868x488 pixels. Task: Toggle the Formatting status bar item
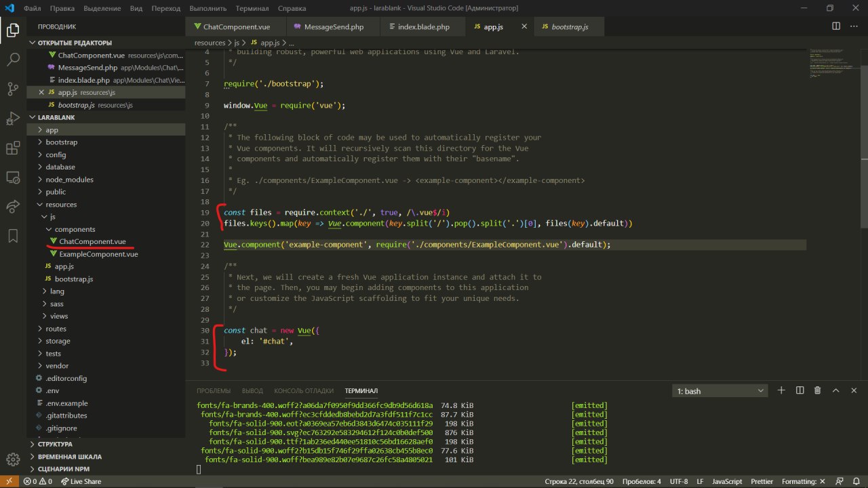point(804,481)
